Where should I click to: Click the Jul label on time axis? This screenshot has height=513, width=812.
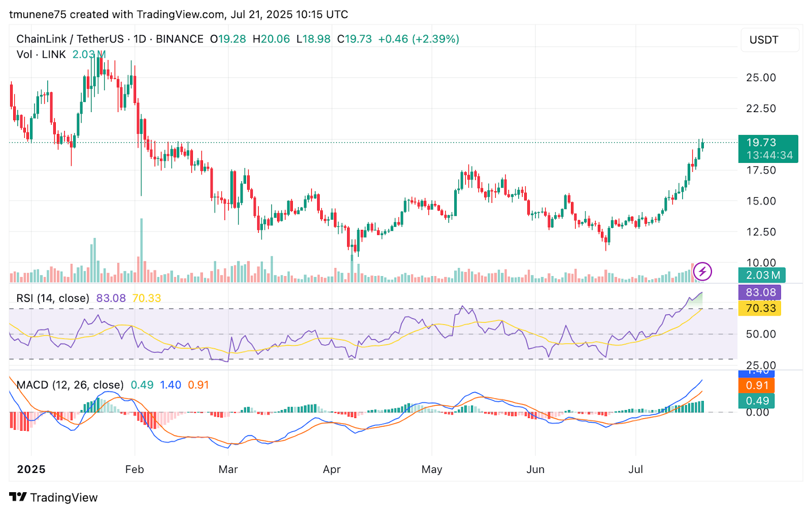(x=636, y=469)
